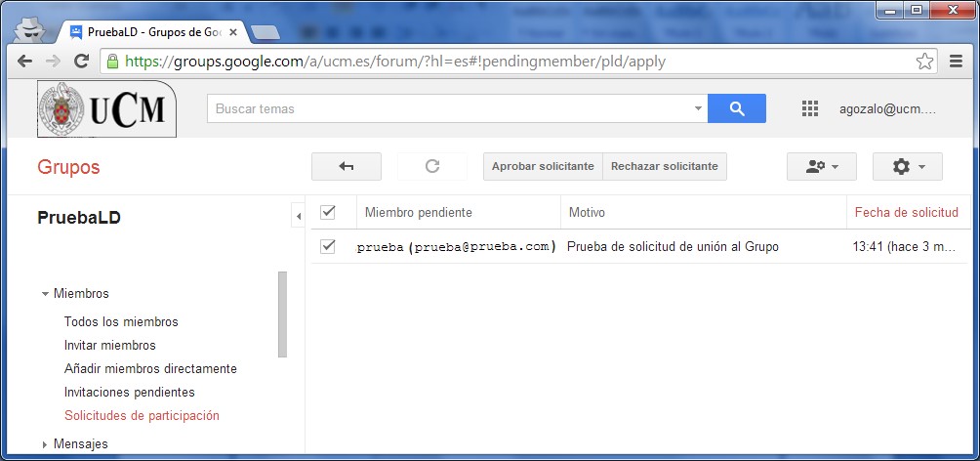Minimize the Chrome window
The width and height of the screenshot is (980, 461).
890,10
